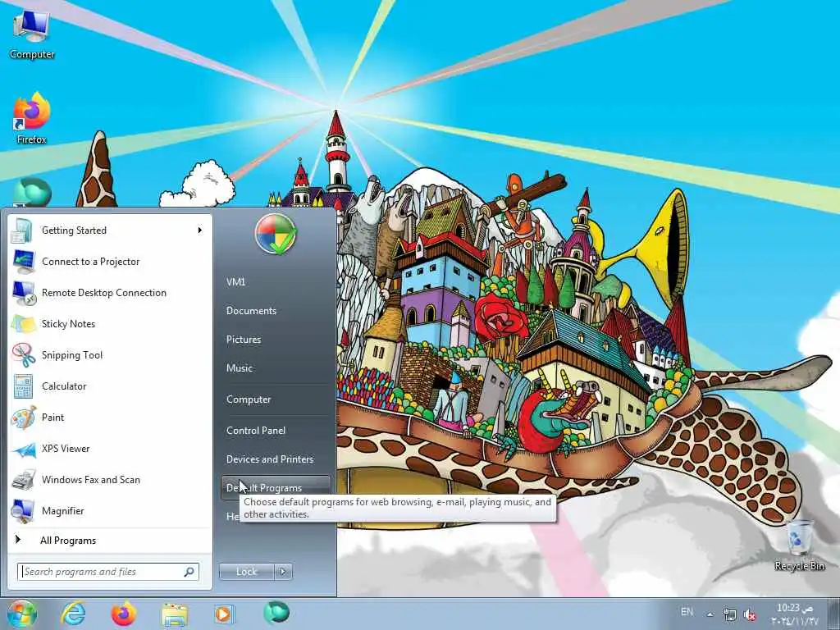
Task: Click the network tray icon
Action: (729, 614)
